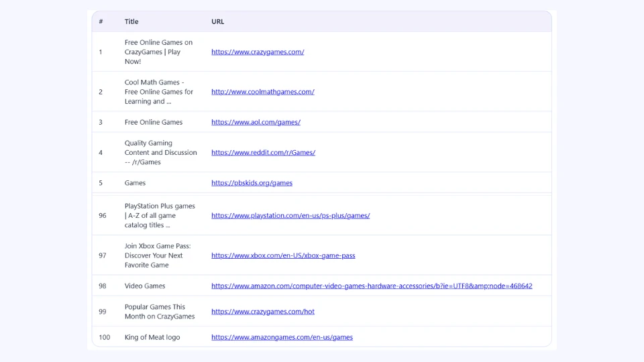Visit the reddit.com/r/Games link
Viewport: 644px width, 362px height.
click(x=263, y=152)
